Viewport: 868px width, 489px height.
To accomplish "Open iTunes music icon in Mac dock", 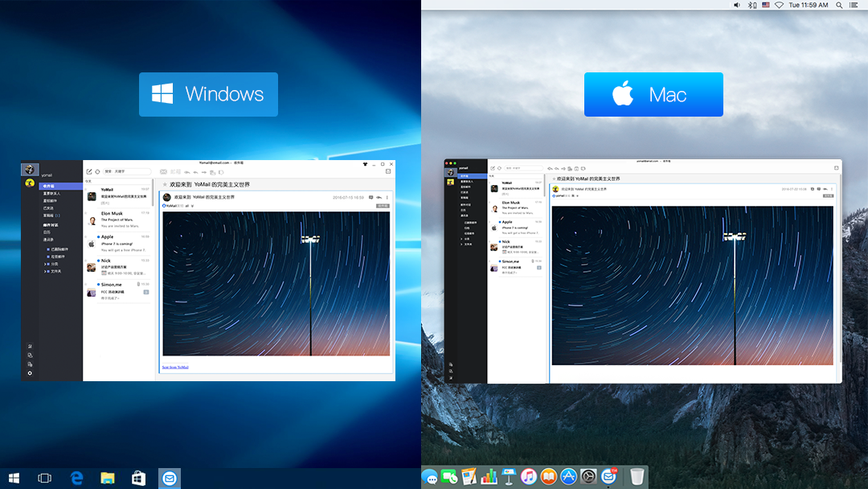I will (x=529, y=476).
